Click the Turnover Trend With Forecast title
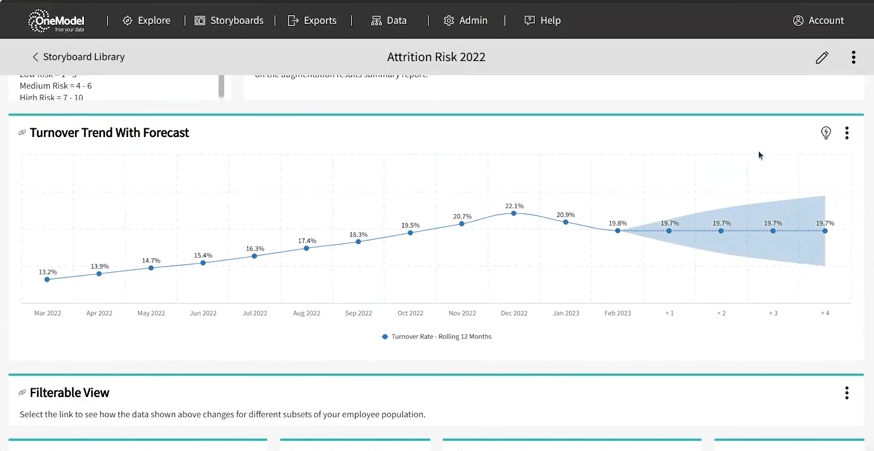 [x=109, y=133]
